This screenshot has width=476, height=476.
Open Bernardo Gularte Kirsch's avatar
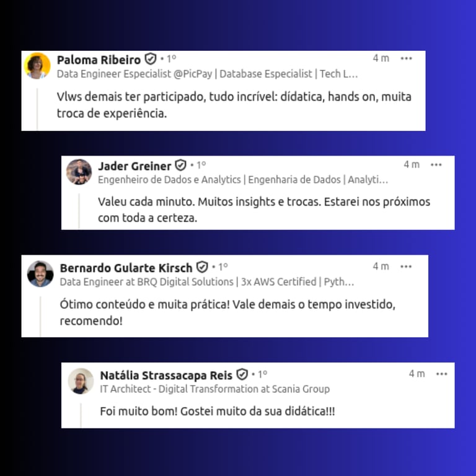click(40, 274)
